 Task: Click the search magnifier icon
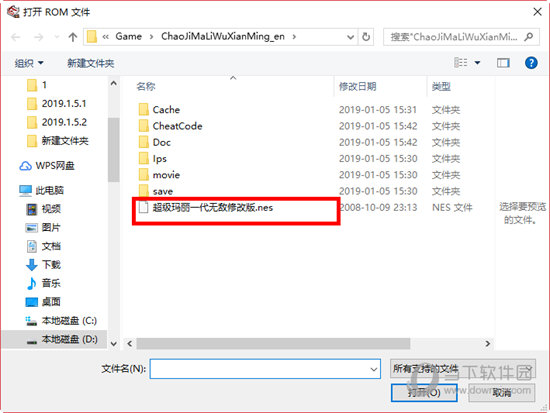tap(529, 36)
